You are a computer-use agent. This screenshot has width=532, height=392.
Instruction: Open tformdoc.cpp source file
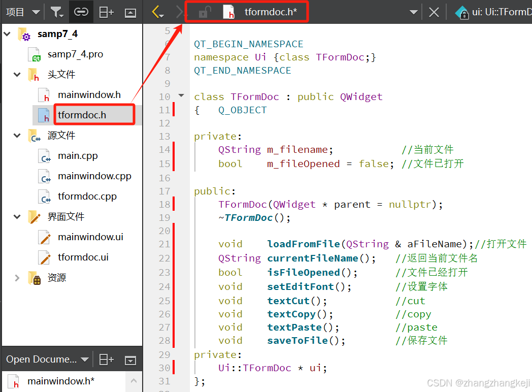tap(87, 197)
